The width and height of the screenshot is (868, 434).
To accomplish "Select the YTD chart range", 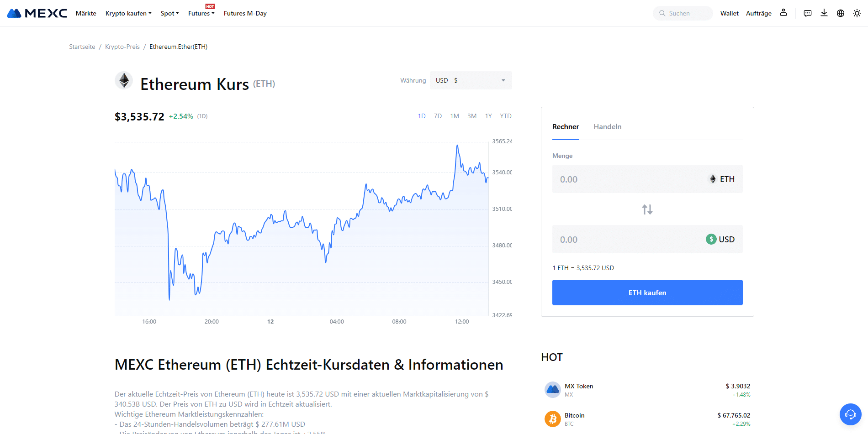I will point(506,116).
